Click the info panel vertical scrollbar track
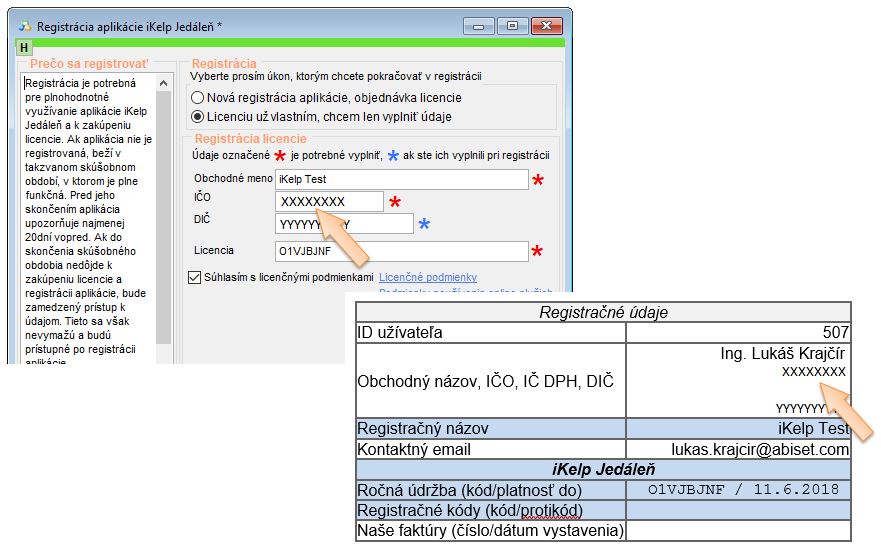 (164, 216)
